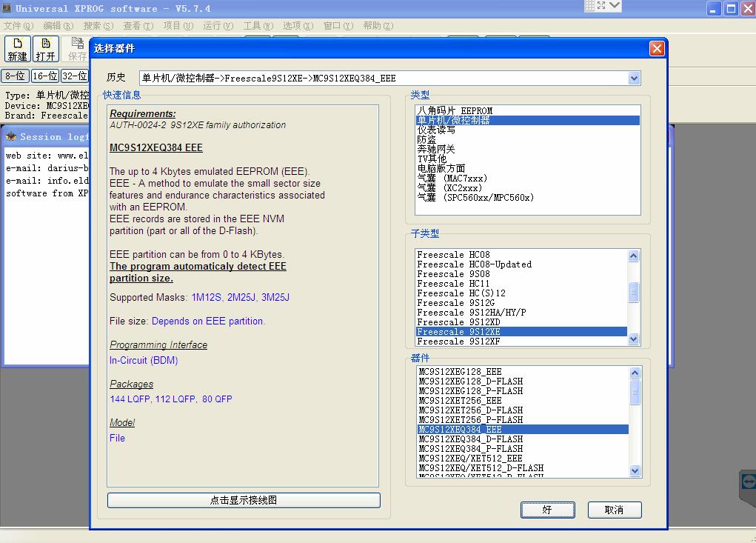Select MC9S12XEQ384_D-FLASH device
Viewport: 756px width, 543px height.
(x=470, y=439)
